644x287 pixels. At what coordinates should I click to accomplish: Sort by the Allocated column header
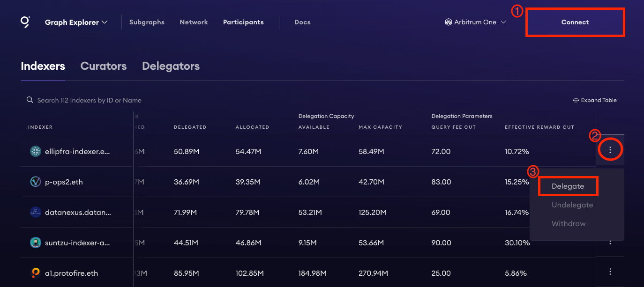point(252,127)
